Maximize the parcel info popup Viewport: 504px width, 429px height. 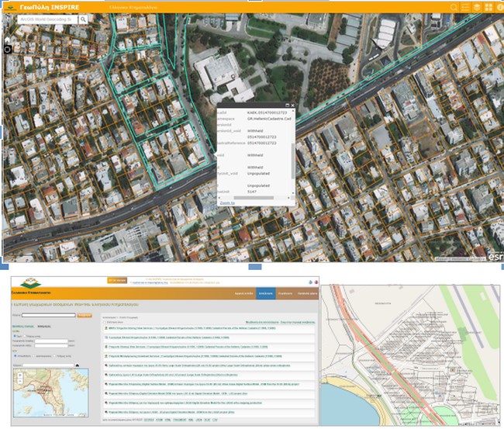coord(287,105)
